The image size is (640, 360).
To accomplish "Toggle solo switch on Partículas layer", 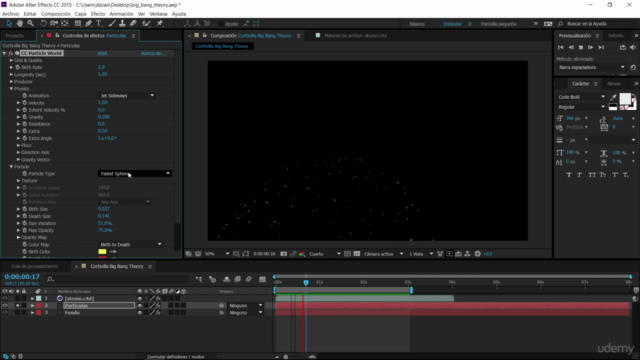I will point(18,305).
